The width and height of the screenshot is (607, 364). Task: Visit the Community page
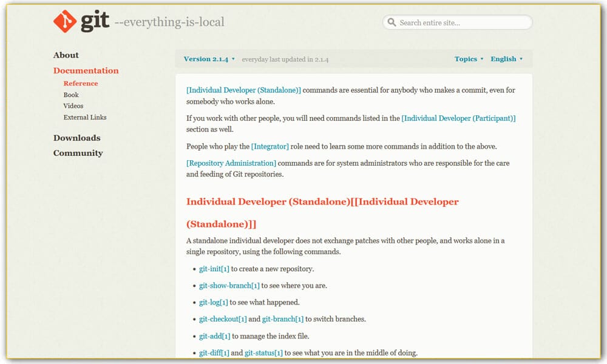pyautogui.click(x=78, y=153)
